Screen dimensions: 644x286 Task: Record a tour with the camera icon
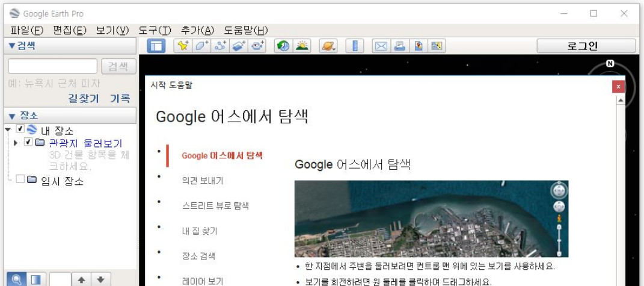click(257, 46)
